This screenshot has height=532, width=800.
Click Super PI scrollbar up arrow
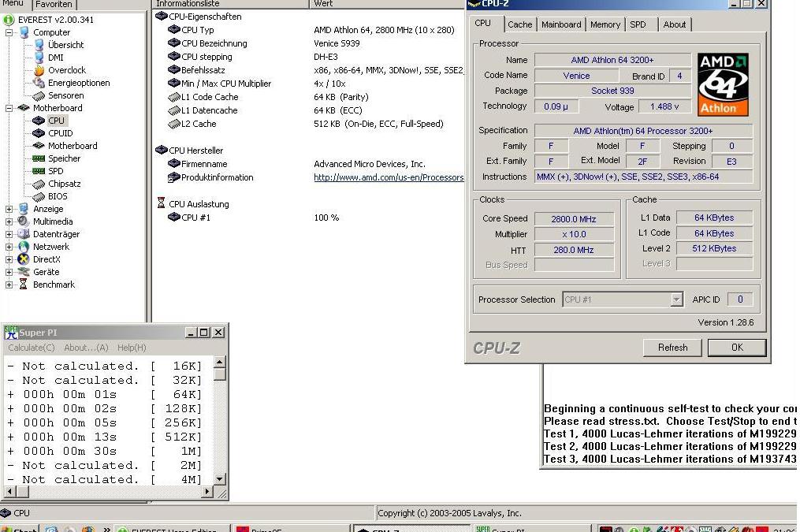tap(219, 362)
